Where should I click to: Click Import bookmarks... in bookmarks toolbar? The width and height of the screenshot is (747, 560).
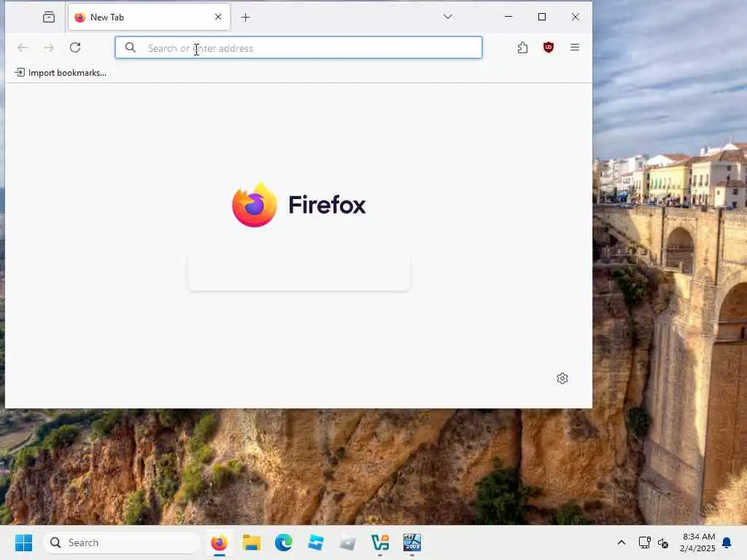pos(61,73)
